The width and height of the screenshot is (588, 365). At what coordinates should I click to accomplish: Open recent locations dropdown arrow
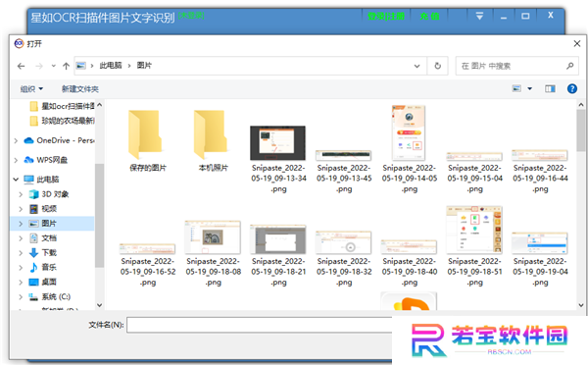[54, 66]
